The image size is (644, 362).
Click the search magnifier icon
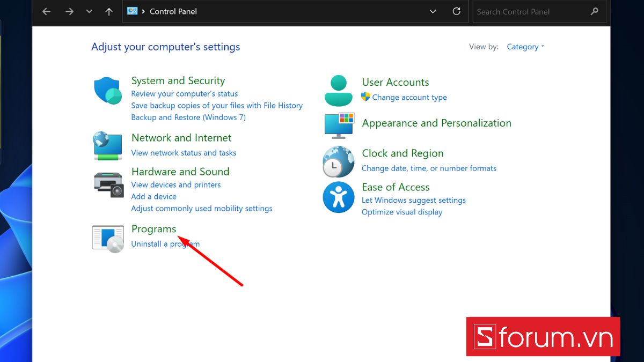coord(594,11)
